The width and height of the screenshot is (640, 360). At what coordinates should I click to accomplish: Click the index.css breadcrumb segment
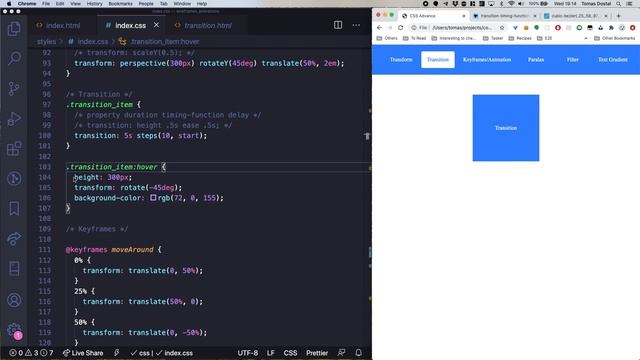click(x=88, y=42)
